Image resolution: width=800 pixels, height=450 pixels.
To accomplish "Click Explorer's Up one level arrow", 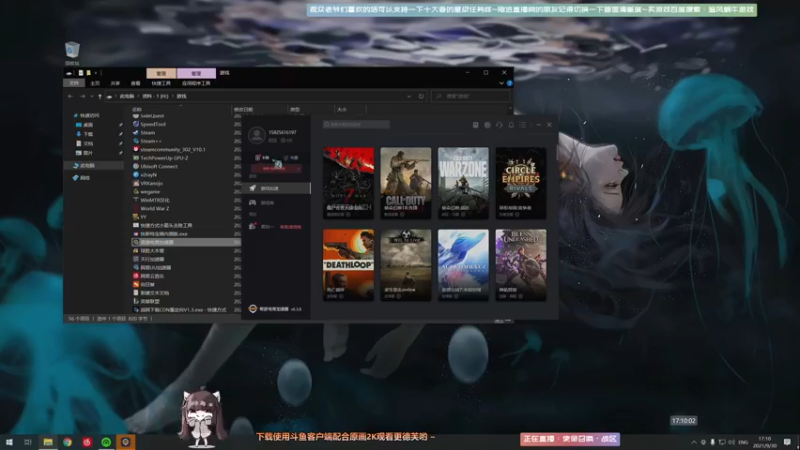I will tap(100, 96).
